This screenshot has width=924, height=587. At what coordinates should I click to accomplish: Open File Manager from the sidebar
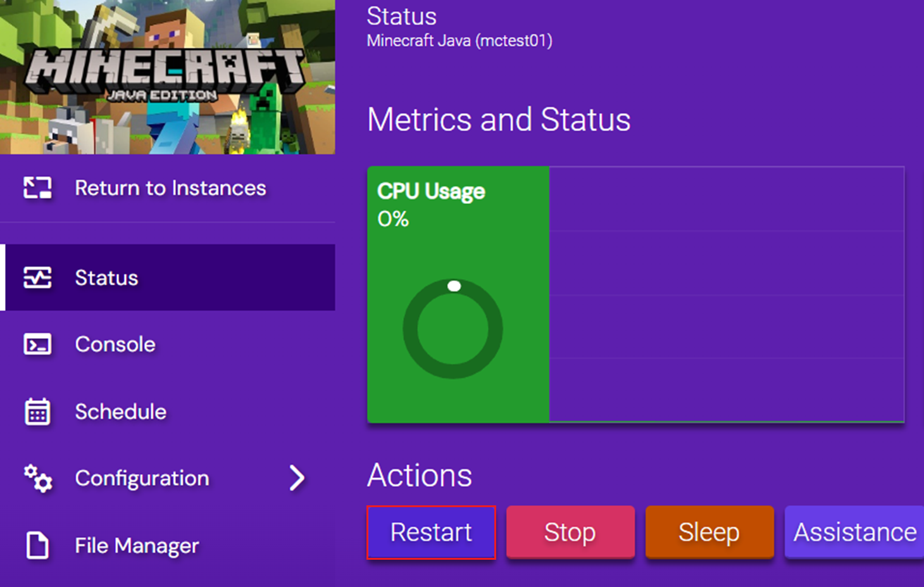coord(137,545)
